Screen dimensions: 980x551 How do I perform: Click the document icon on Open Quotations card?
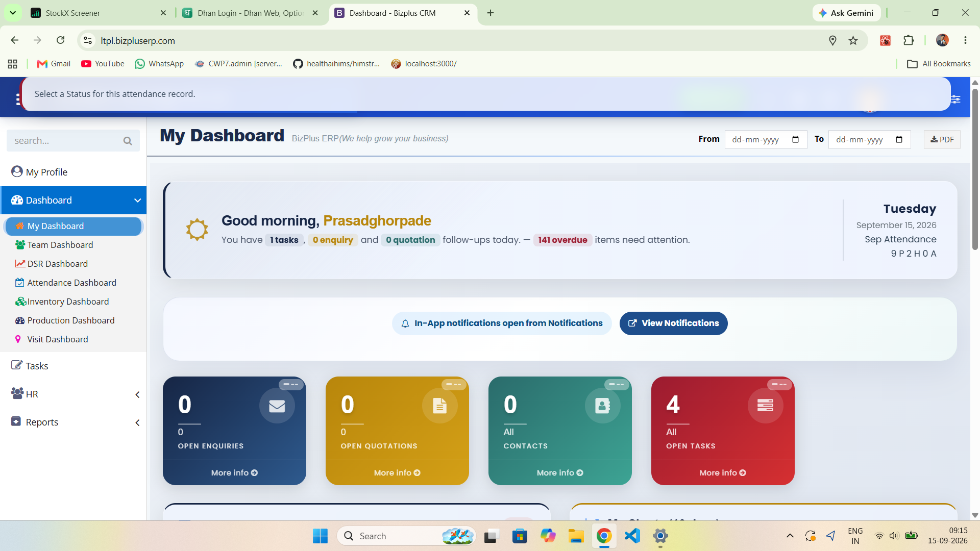click(x=440, y=406)
